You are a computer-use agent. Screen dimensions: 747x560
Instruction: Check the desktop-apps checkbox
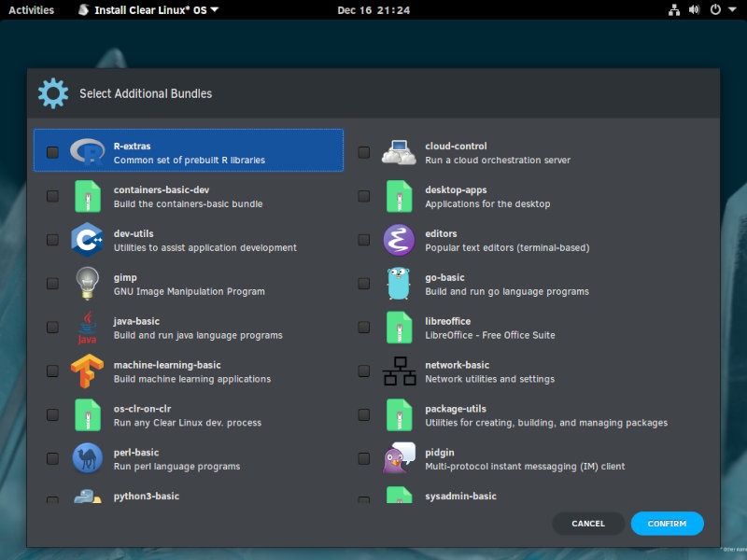pos(363,195)
